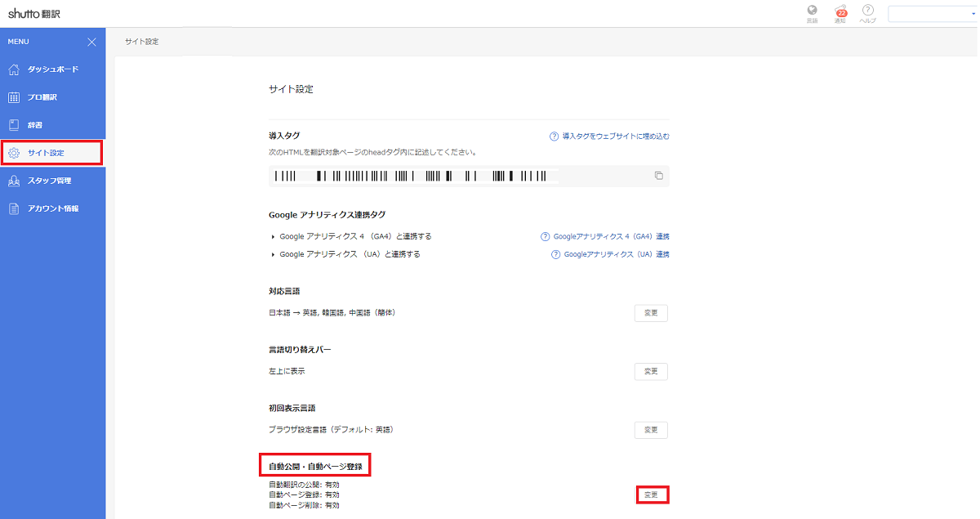Click the 辞書 book icon
This screenshot has width=980, height=519.
(x=14, y=125)
